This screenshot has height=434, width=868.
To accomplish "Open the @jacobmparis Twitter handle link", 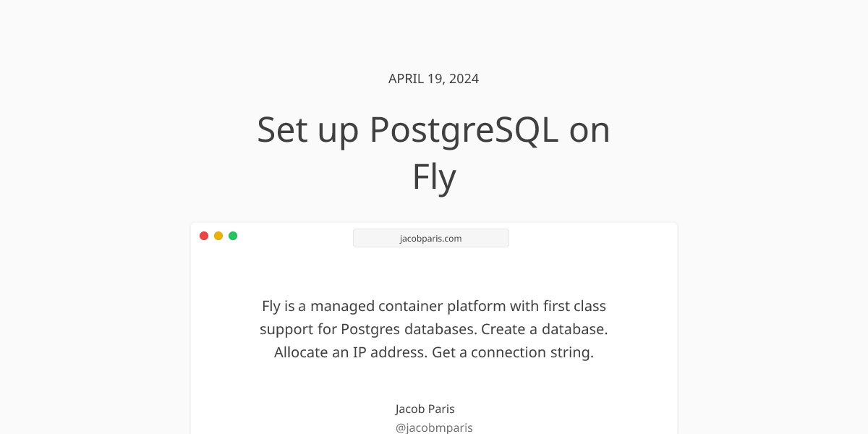I will coord(433,427).
